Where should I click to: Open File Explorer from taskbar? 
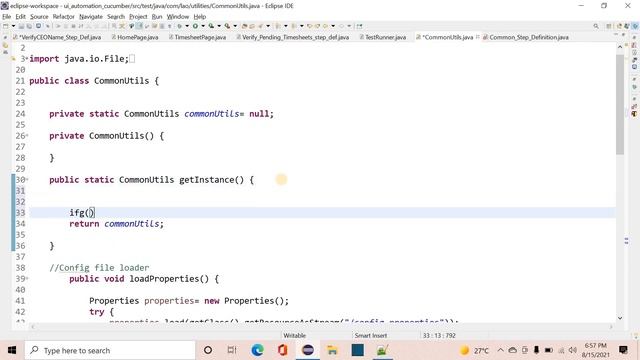point(332,350)
